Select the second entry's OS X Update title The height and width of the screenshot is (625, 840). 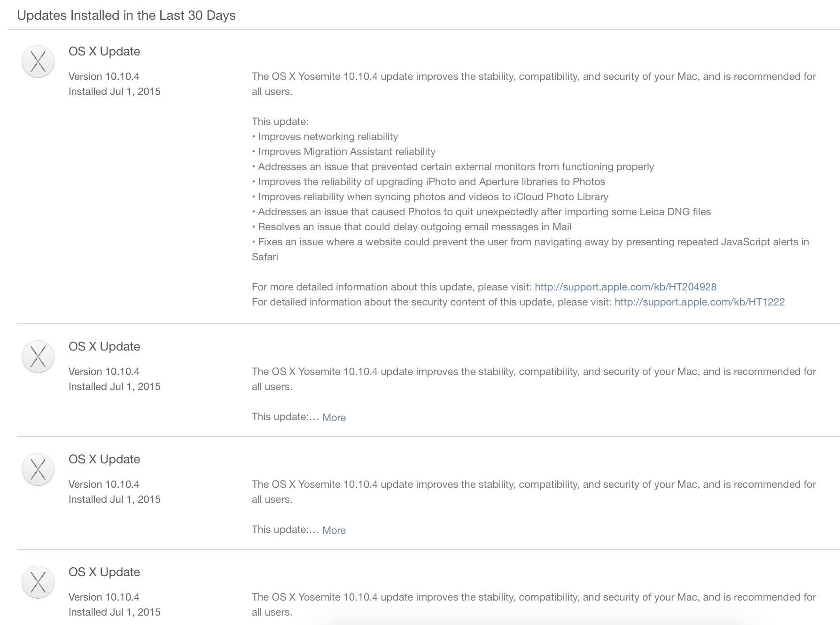pyautogui.click(x=104, y=346)
